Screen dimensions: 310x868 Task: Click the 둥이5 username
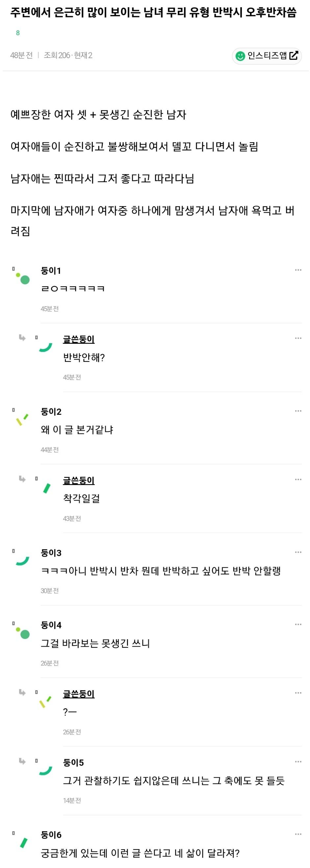coord(73,762)
